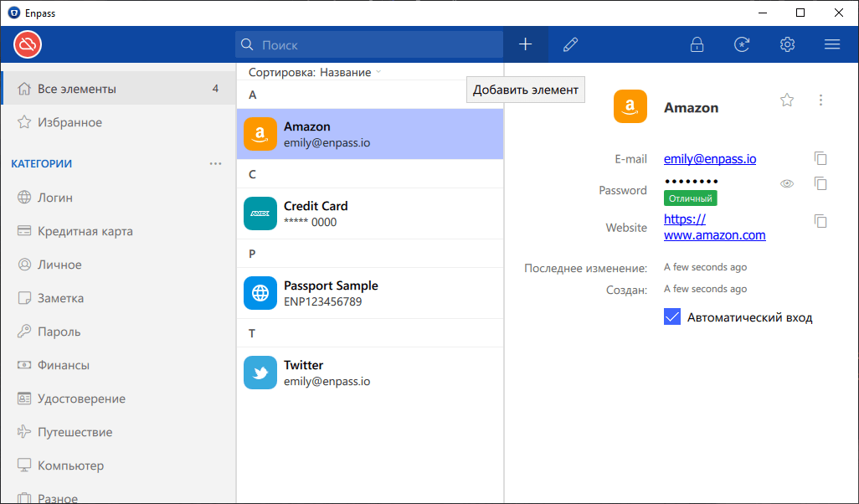This screenshot has height=504, width=859.
Task: Open Избранное in the sidebar
Action: (118, 122)
